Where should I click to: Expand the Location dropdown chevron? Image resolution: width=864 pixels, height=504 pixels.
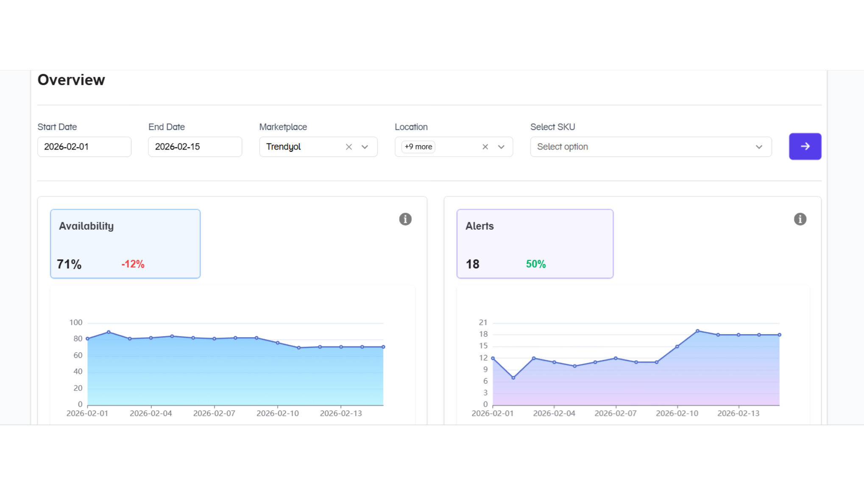[x=501, y=147]
